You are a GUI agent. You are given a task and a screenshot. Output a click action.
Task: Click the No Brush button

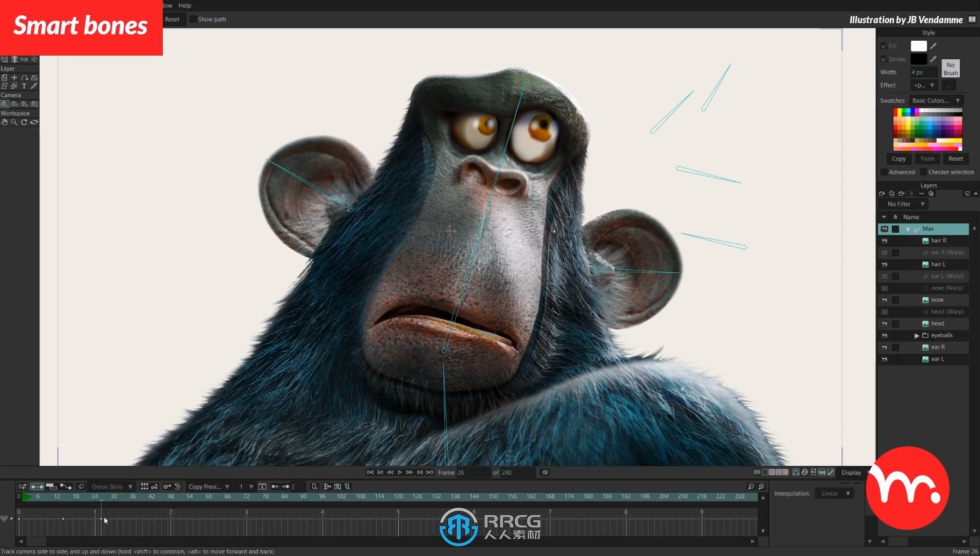click(x=951, y=69)
